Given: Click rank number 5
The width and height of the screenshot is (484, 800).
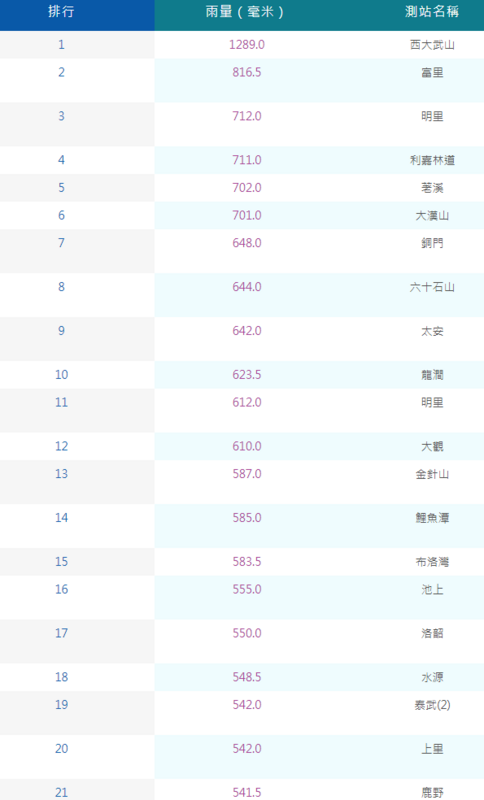Looking at the screenshot, I should click(61, 188).
